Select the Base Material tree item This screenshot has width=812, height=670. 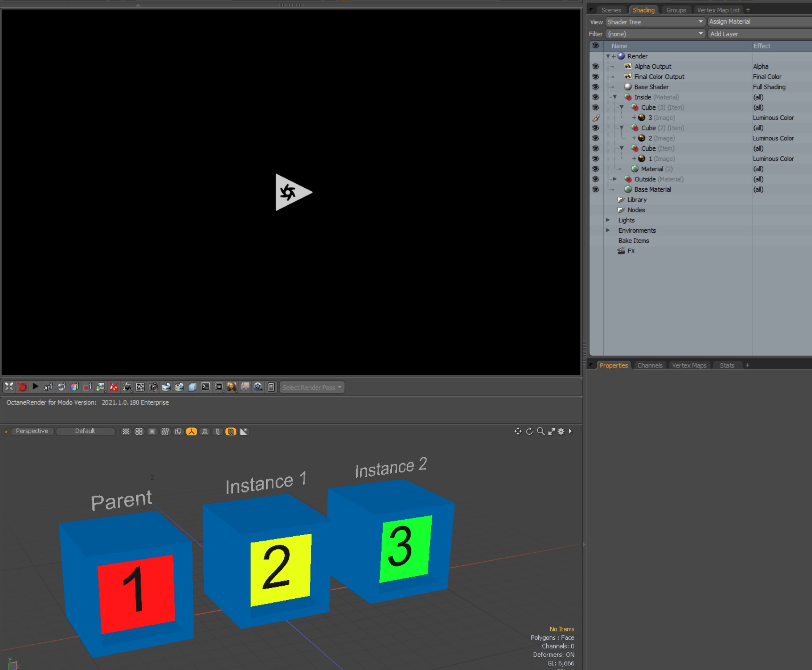[x=652, y=189]
